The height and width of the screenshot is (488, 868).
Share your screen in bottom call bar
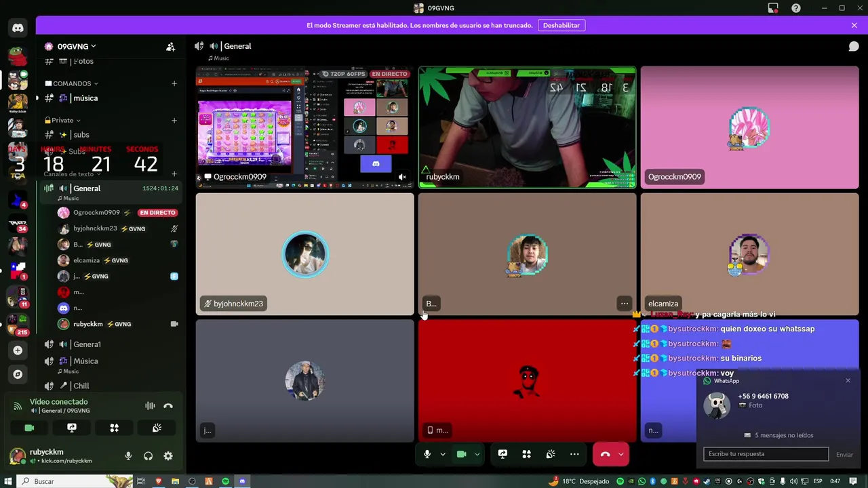point(502,454)
